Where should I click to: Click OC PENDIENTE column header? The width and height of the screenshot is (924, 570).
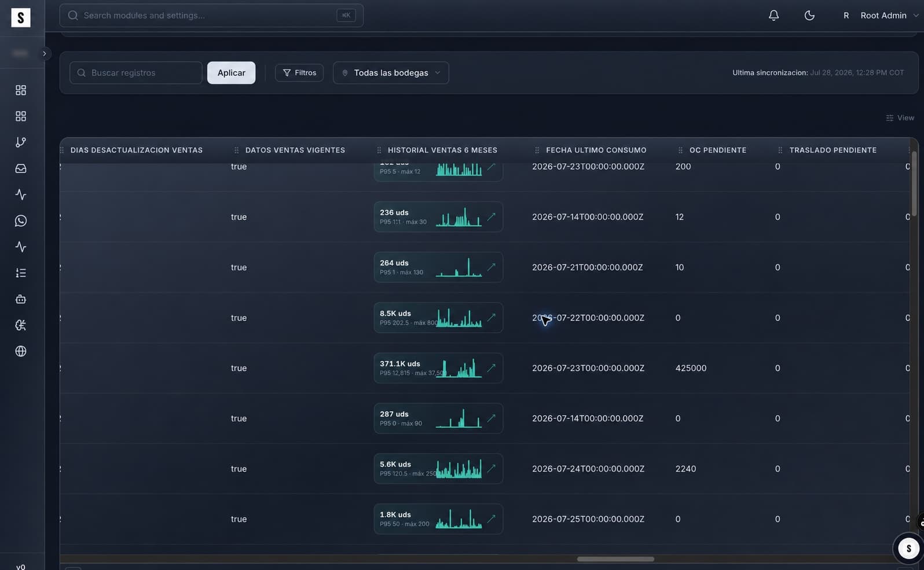pos(718,150)
